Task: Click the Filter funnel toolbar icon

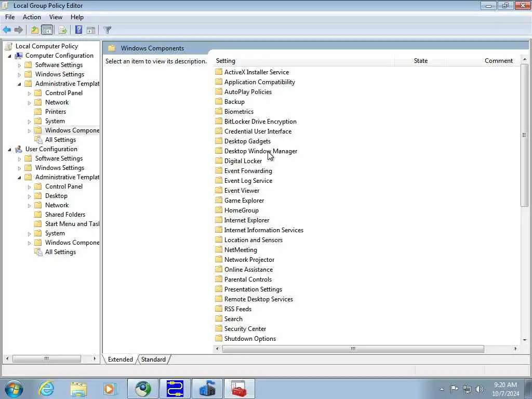Action: pos(107,30)
